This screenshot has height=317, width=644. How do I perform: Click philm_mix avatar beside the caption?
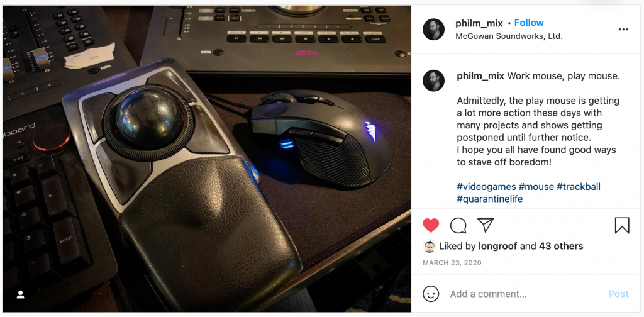[434, 81]
